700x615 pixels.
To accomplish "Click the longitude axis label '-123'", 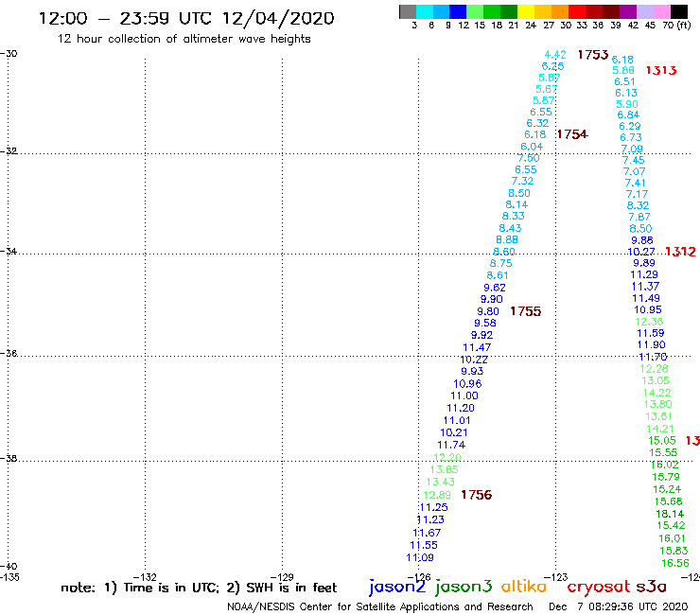I will pyautogui.click(x=555, y=577).
